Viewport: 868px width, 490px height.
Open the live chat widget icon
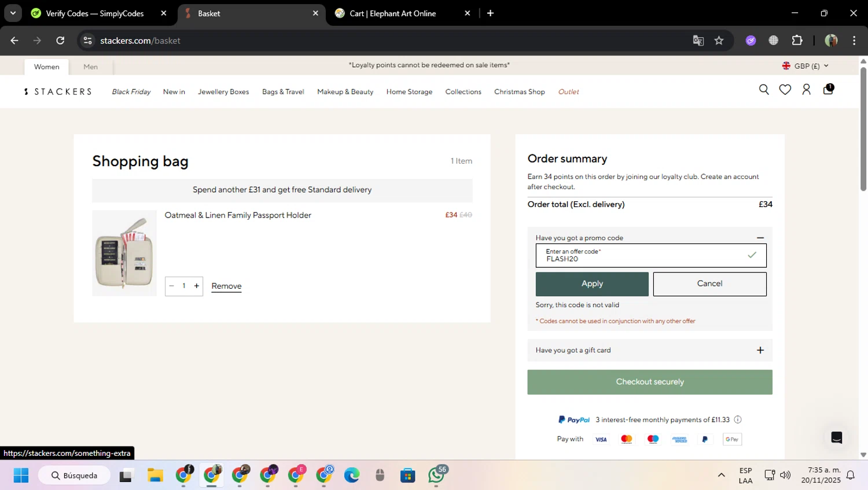point(836,438)
